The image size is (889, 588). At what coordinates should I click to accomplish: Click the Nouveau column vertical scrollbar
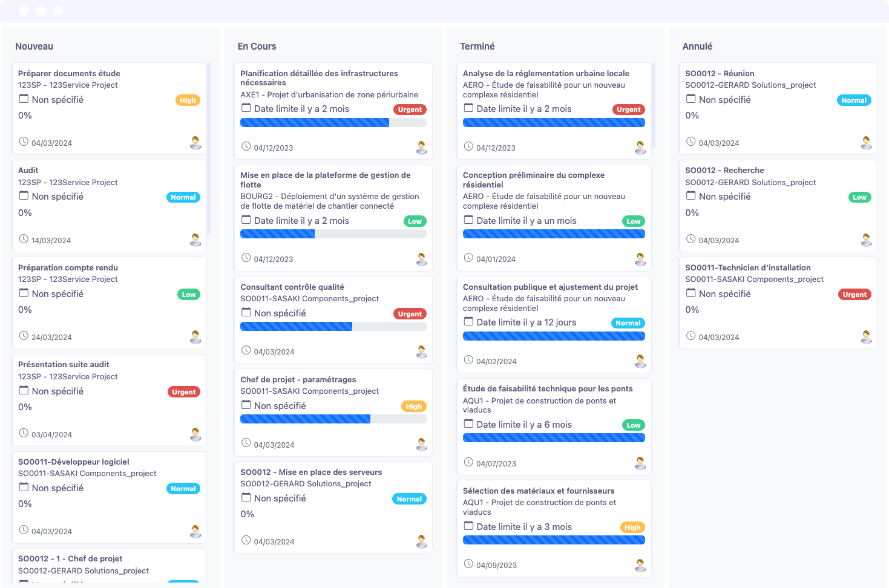coord(209,148)
